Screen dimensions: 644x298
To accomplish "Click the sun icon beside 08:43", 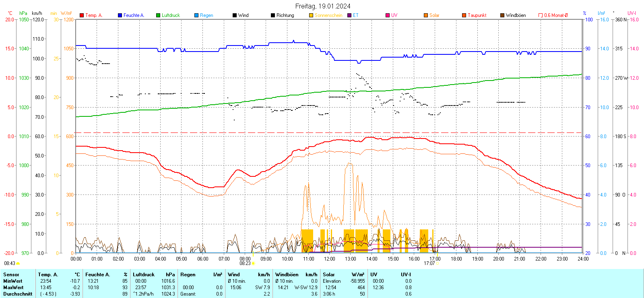I will pos(18,263).
